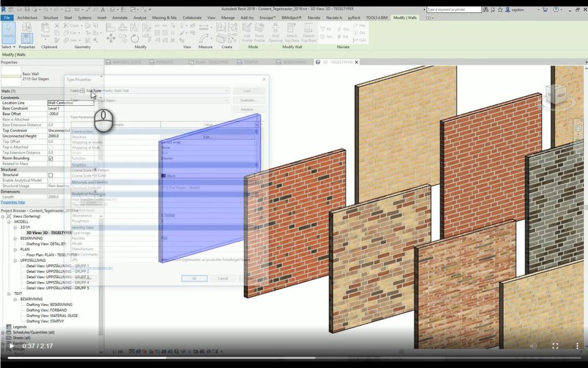The image size is (588, 368).
Task: Collapse the PLAN node
Action: 16,250
